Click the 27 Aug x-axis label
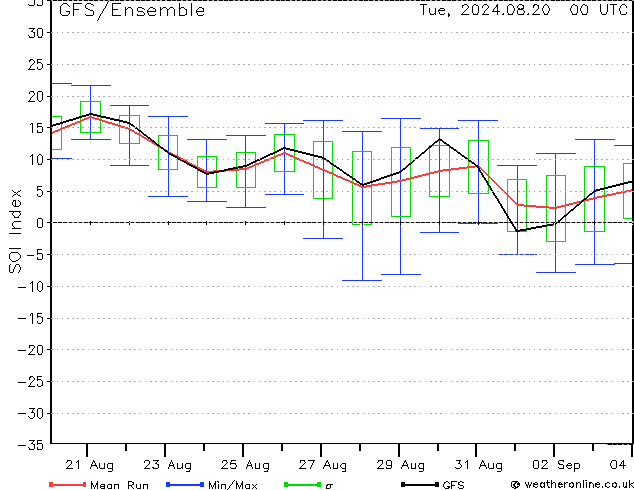 (323, 465)
